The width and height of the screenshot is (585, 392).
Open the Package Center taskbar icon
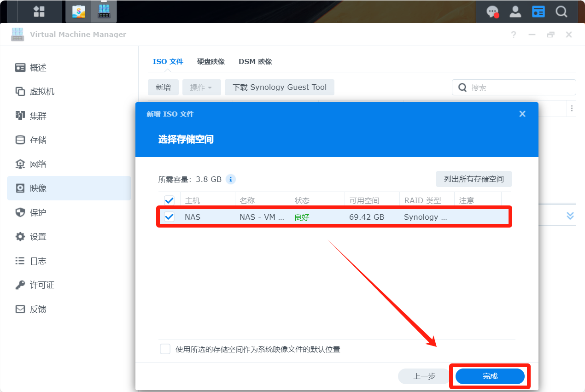[79, 12]
